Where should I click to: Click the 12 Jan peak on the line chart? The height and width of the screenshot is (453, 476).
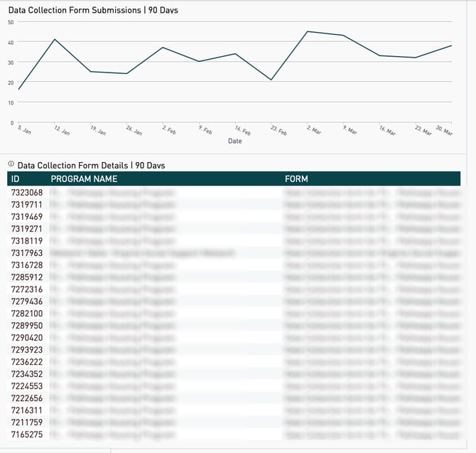point(55,39)
